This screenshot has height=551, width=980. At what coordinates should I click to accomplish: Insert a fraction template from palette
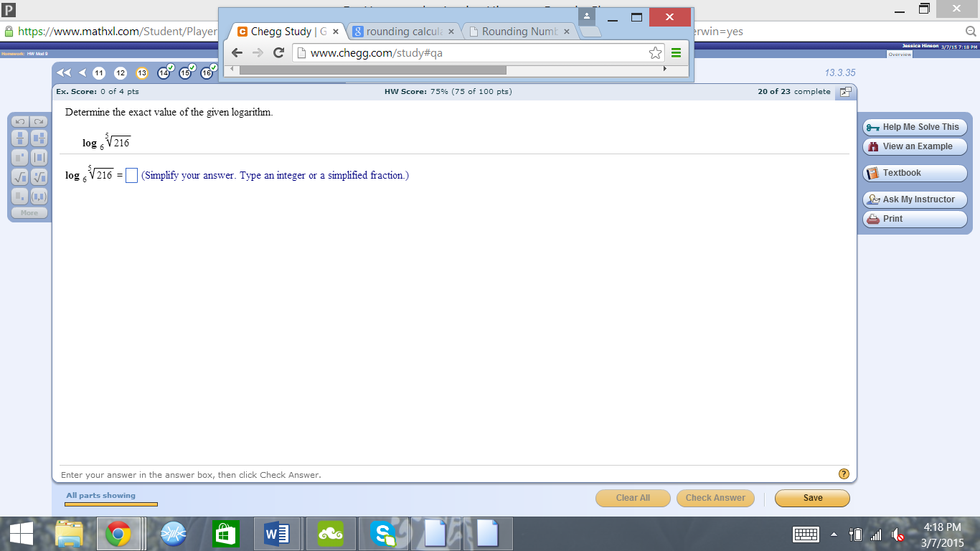pyautogui.click(x=20, y=138)
